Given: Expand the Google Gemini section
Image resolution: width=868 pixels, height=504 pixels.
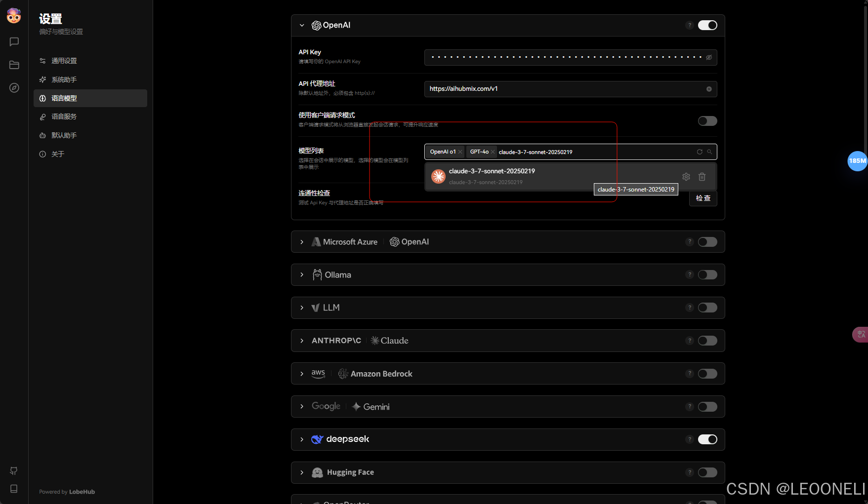Looking at the screenshot, I should point(302,407).
